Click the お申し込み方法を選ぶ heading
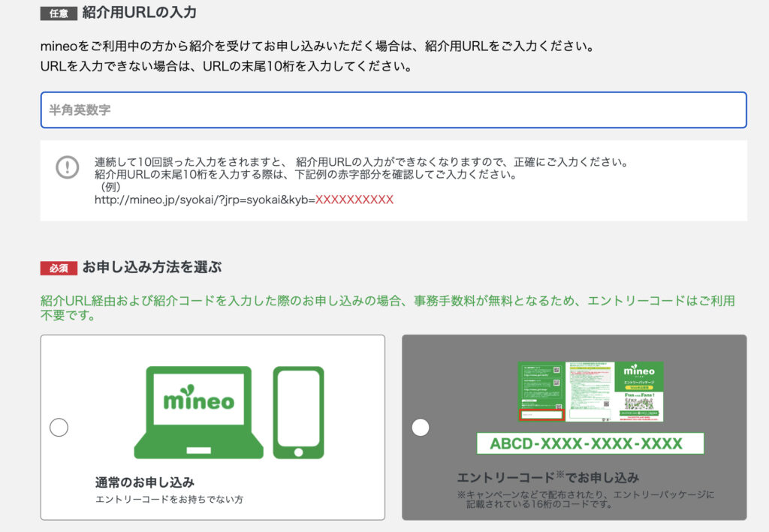769x532 pixels. point(152,267)
